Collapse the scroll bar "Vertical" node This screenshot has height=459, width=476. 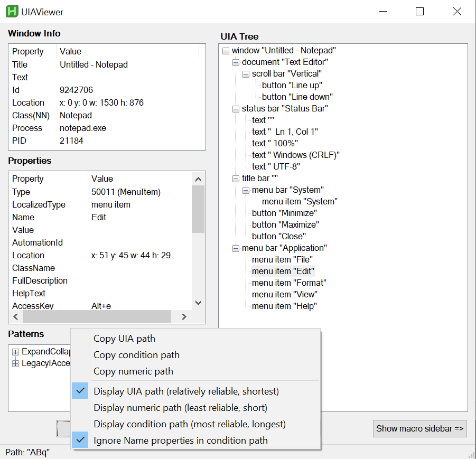[x=245, y=73]
